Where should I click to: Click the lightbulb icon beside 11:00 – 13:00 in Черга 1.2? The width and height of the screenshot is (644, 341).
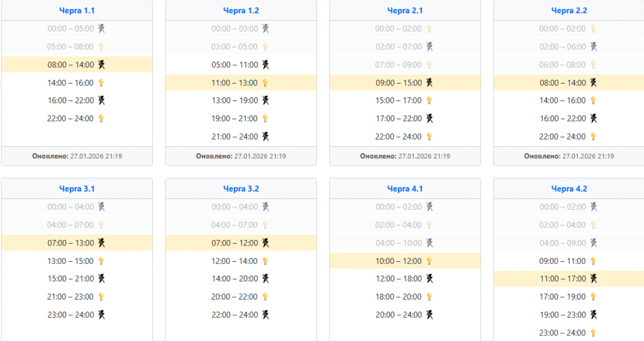coord(265,82)
